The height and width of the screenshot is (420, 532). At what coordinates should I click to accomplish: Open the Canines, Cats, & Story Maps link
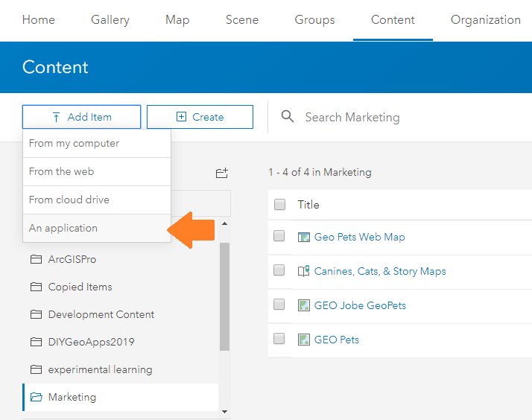pyautogui.click(x=380, y=271)
